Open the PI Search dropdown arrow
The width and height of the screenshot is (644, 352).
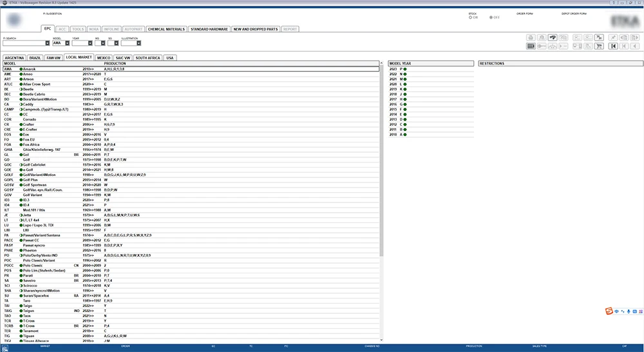47,43
